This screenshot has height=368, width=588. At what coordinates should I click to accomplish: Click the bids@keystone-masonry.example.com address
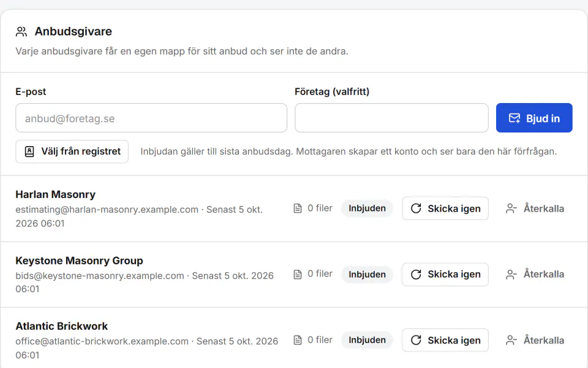pyautogui.click(x=100, y=275)
